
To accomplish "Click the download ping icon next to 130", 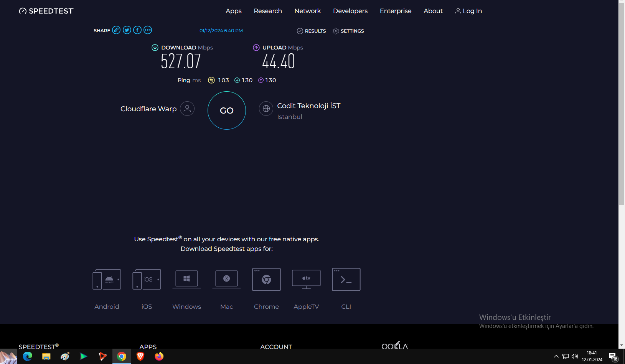I will (x=237, y=80).
